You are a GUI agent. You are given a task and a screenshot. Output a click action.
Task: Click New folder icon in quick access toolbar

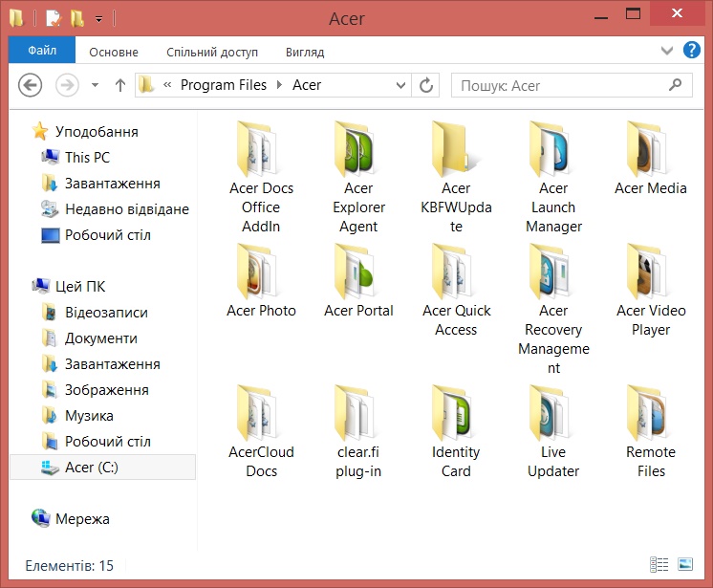[x=76, y=19]
